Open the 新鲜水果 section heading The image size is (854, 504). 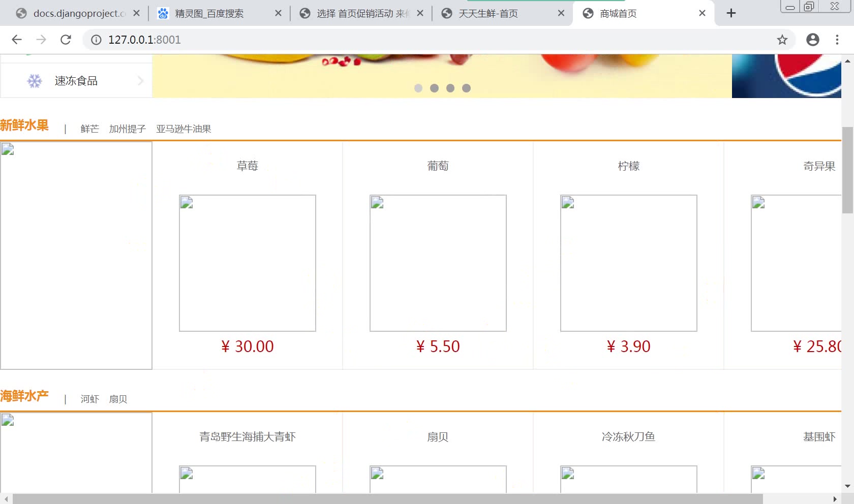[x=24, y=125]
